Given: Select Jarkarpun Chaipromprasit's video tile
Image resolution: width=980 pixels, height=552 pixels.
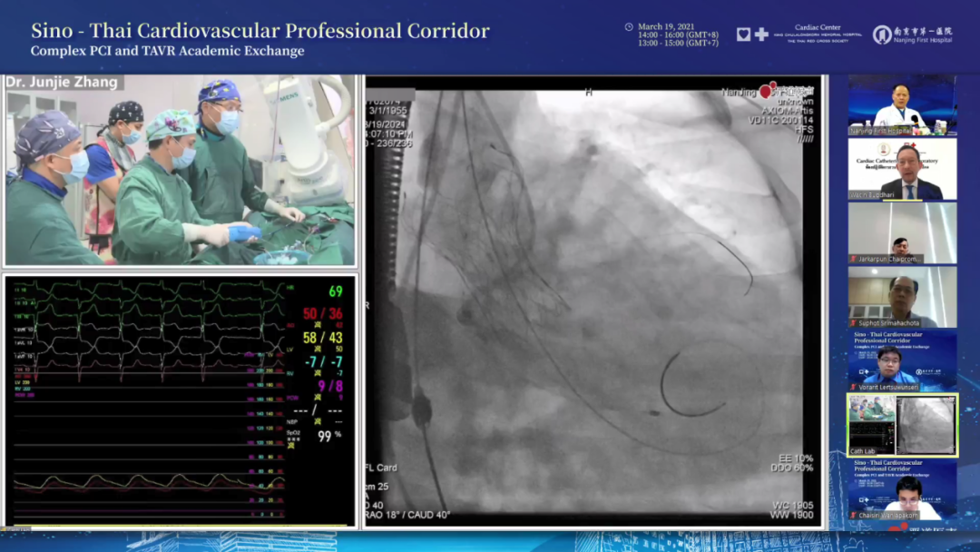Looking at the screenshot, I should point(902,232).
